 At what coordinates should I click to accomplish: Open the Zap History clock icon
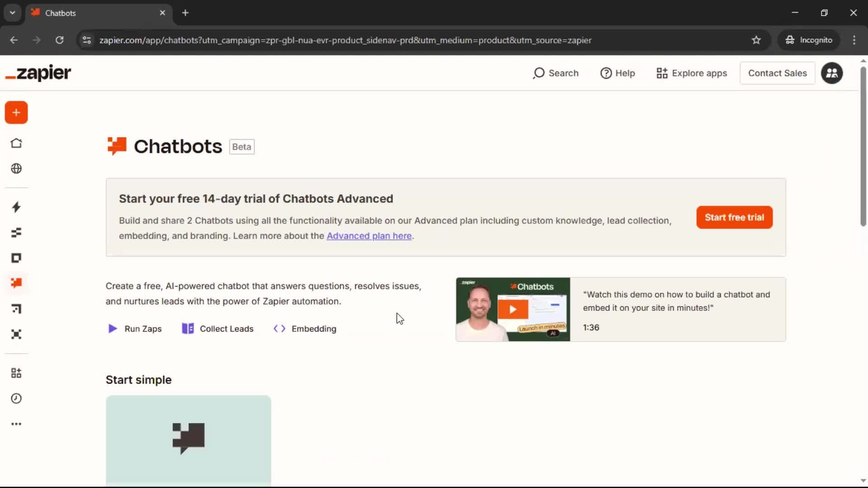(x=16, y=399)
